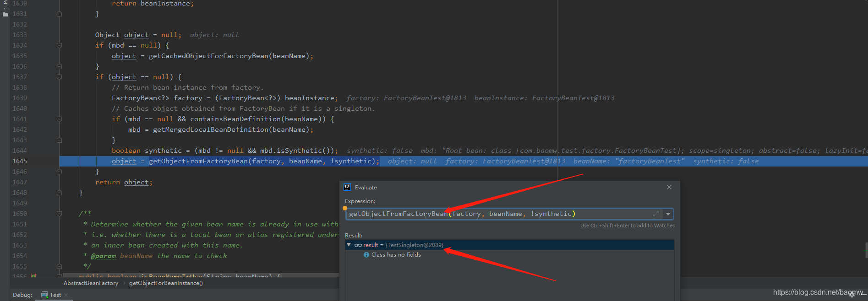Close the Evaluate dialog
The width and height of the screenshot is (868, 301).
669,187
